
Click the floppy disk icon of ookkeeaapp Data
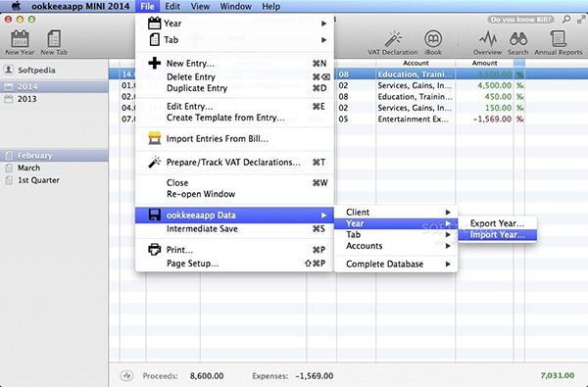point(155,215)
